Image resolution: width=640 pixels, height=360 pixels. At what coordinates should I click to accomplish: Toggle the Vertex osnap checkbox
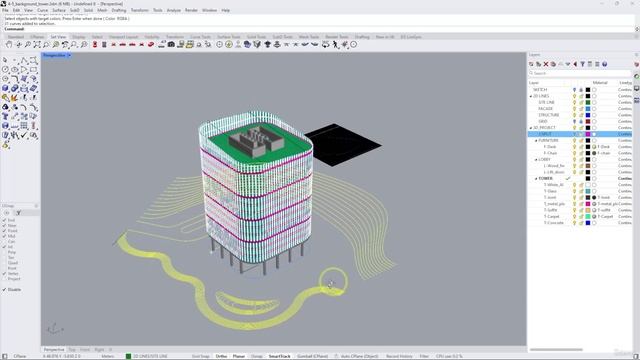click(x=4, y=273)
